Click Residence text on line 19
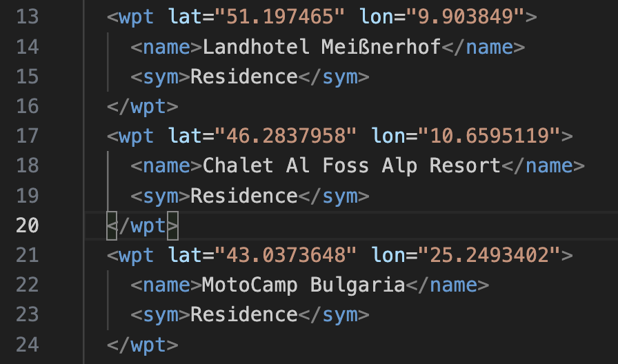 tap(244, 196)
